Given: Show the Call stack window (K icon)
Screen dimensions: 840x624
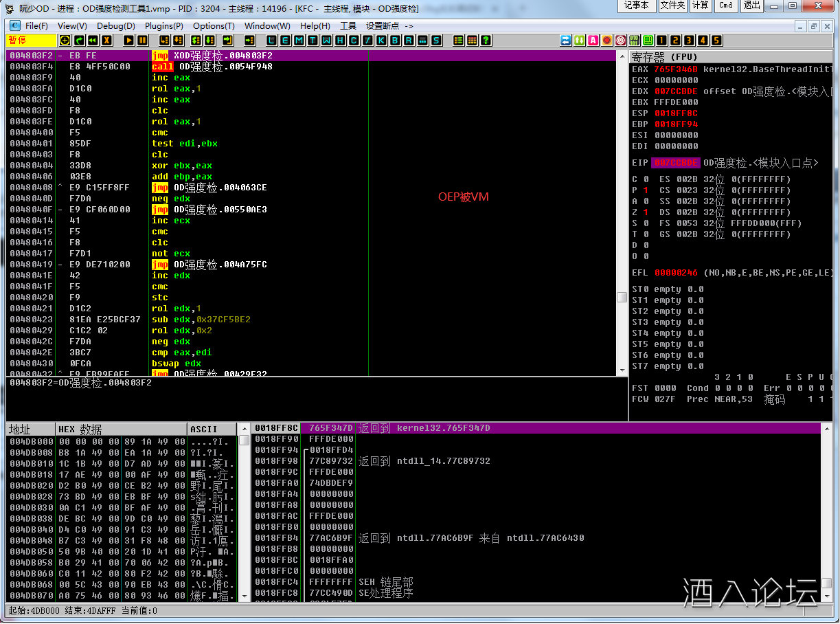Looking at the screenshot, I should click(x=381, y=41).
